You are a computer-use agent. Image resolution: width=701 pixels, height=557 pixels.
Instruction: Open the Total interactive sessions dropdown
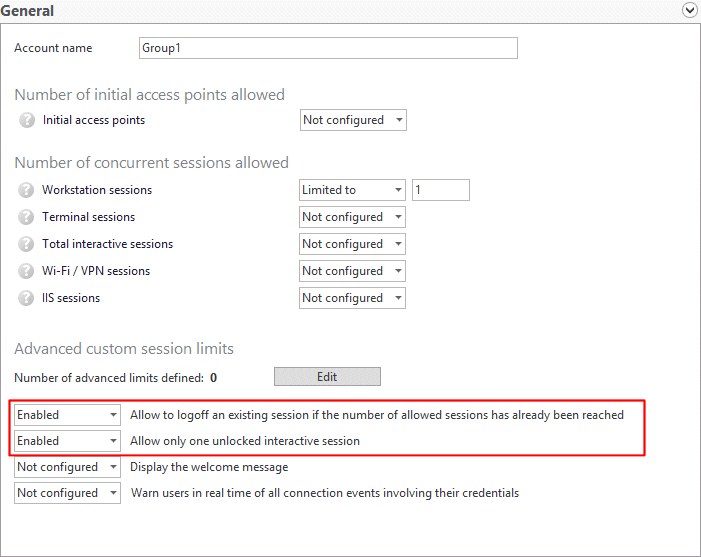coord(352,244)
